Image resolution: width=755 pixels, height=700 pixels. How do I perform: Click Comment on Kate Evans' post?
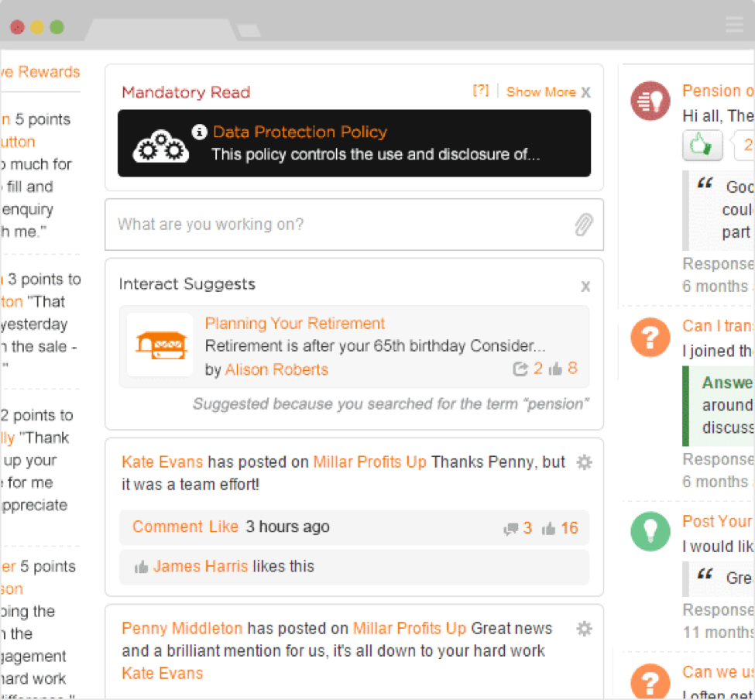pos(168,527)
